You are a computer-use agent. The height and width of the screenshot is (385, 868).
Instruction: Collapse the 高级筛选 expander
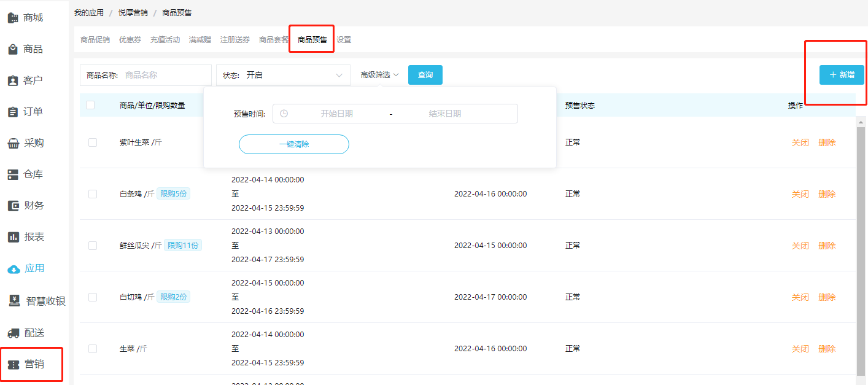379,75
